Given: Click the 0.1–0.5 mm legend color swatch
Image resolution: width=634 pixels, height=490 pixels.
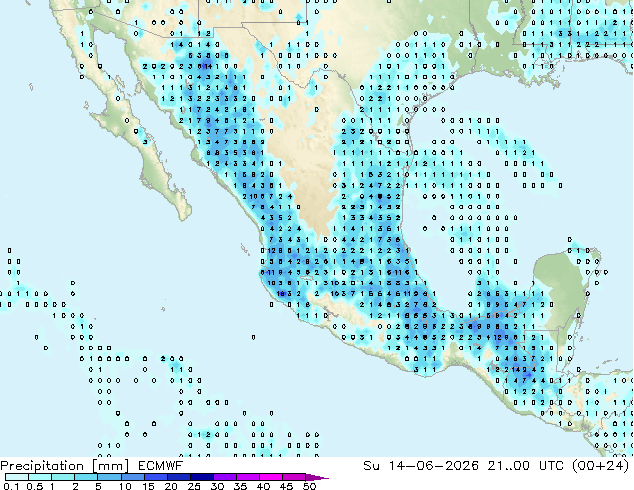Looking at the screenshot, I should tap(17, 477).
